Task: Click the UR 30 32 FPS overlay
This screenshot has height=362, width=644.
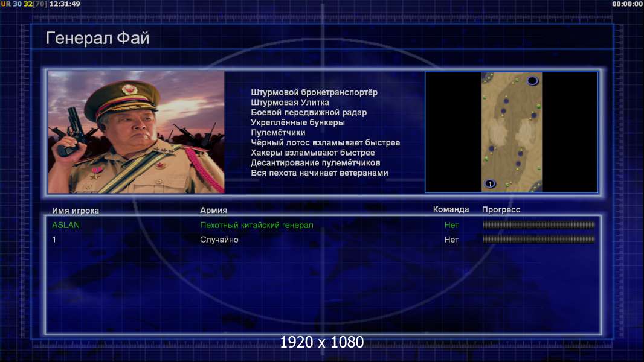Action: tap(24, 4)
